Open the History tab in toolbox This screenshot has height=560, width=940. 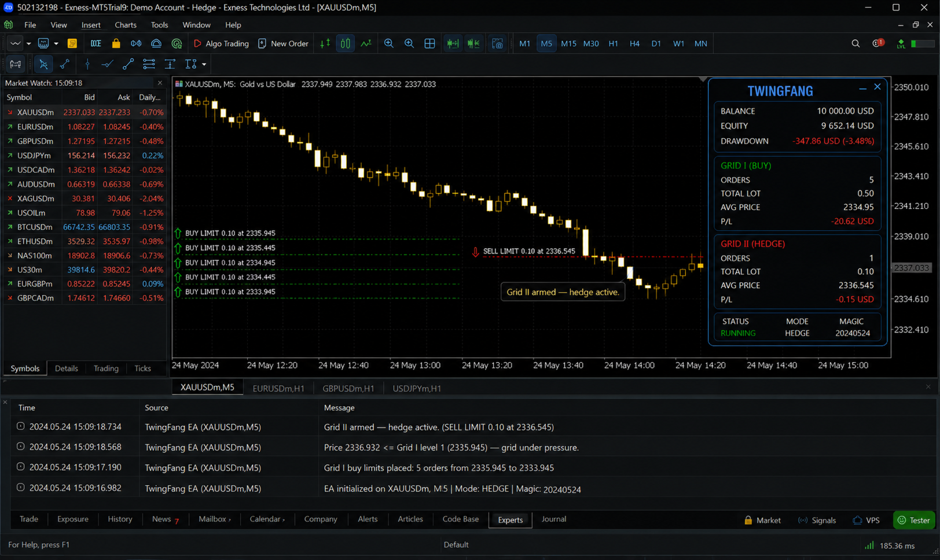[120, 520]
